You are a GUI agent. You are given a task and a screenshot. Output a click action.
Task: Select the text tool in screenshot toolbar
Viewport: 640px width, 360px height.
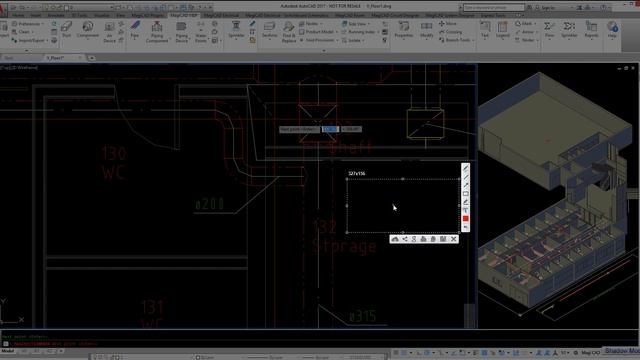(x=465, y=210)
